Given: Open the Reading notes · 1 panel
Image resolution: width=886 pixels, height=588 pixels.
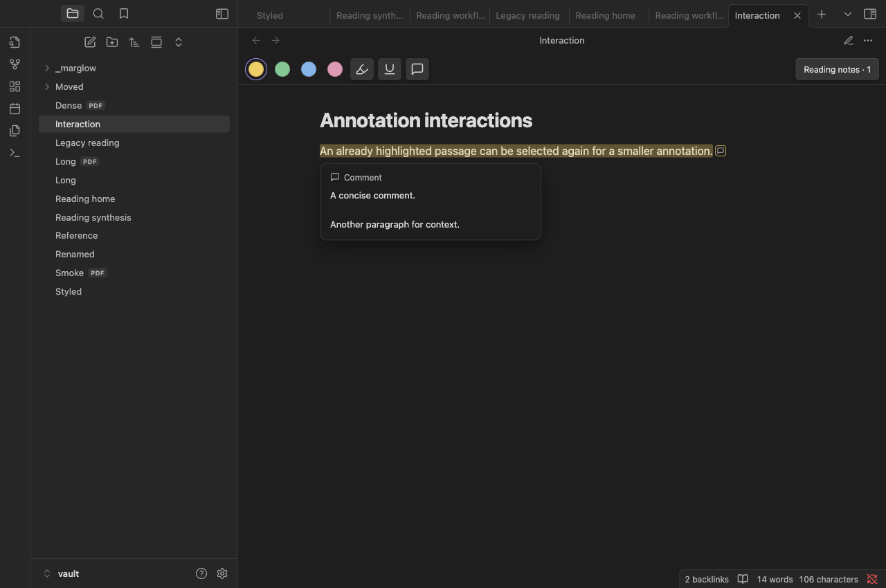Looking at the screenshot, I should pos(837,69).
